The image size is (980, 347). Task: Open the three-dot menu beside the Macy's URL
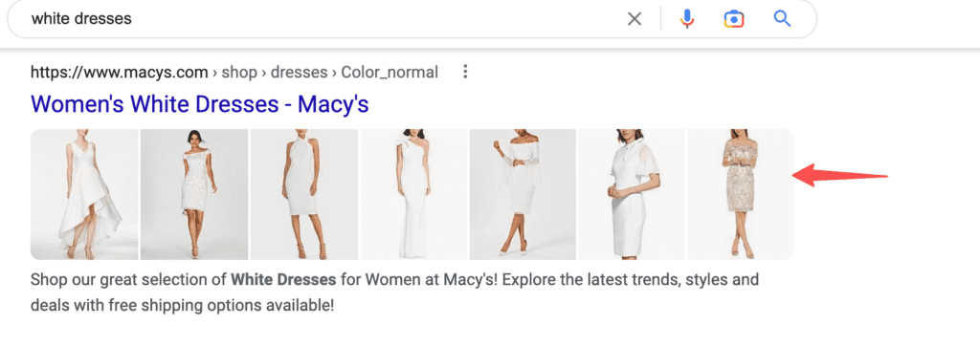[x=464, y=72]
